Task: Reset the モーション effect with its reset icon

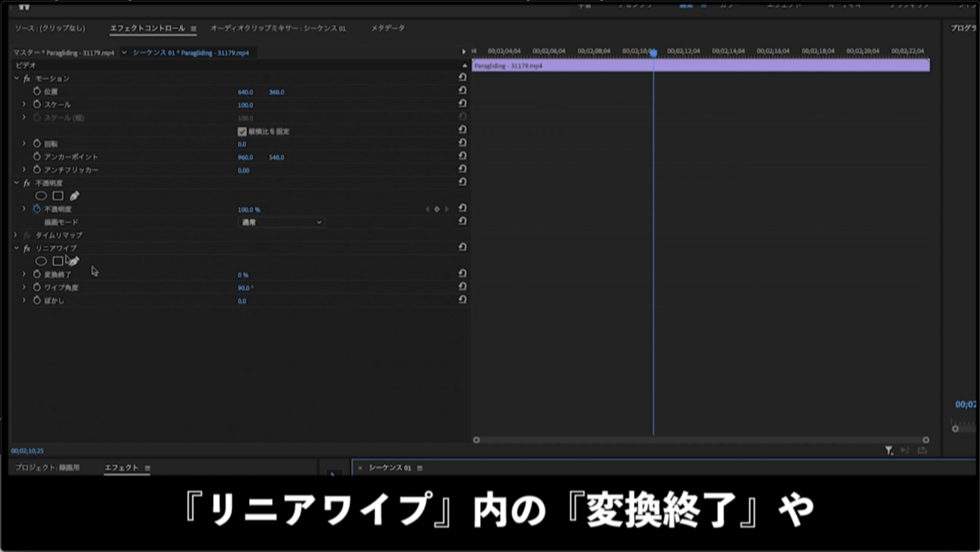Action: 463,78
